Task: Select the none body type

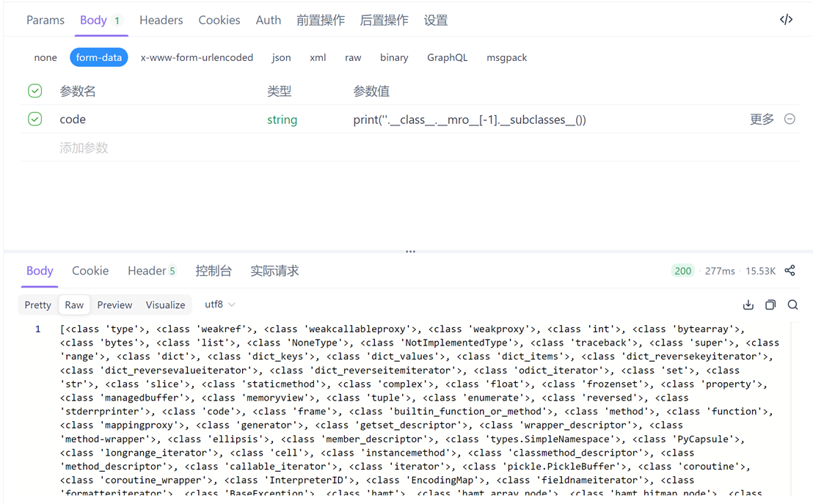Action: (x=45, y=57)
